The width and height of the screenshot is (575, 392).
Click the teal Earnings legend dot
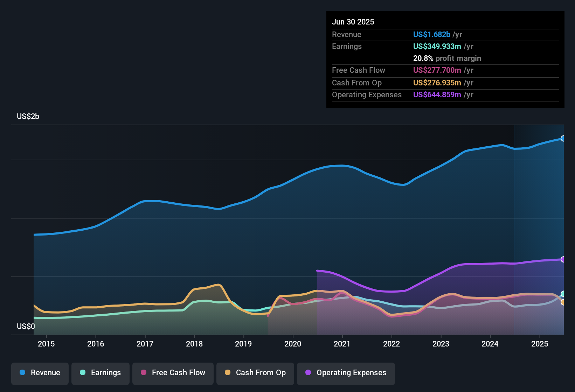(x=83, y=372)
